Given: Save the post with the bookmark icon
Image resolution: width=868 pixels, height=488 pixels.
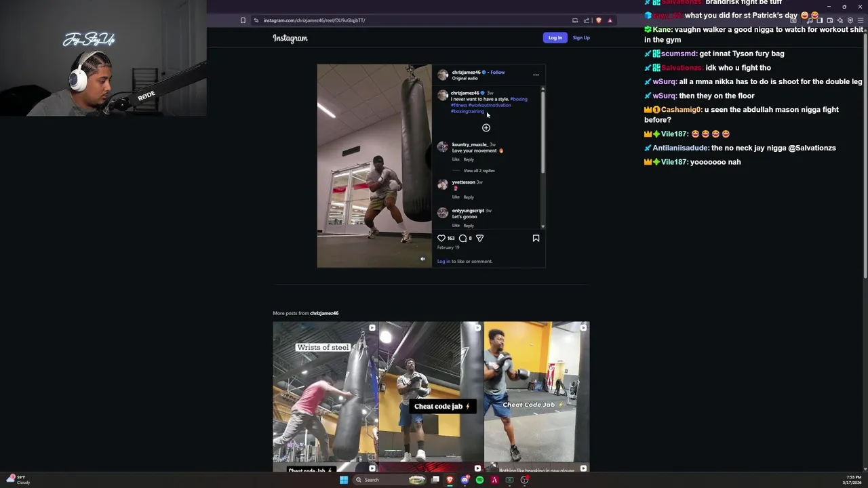Looking at the screenshot, I should point(536,239).
